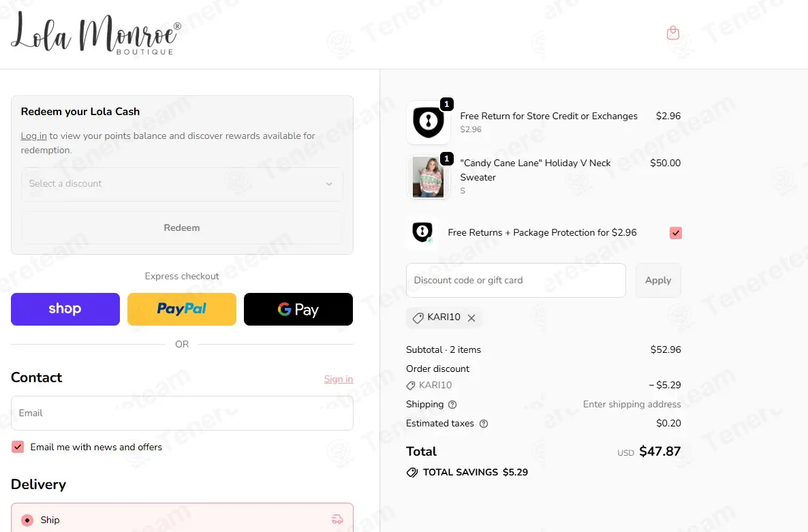Click into the Email contact field
The width and height of the screenshot is (808, 532).
182,413
